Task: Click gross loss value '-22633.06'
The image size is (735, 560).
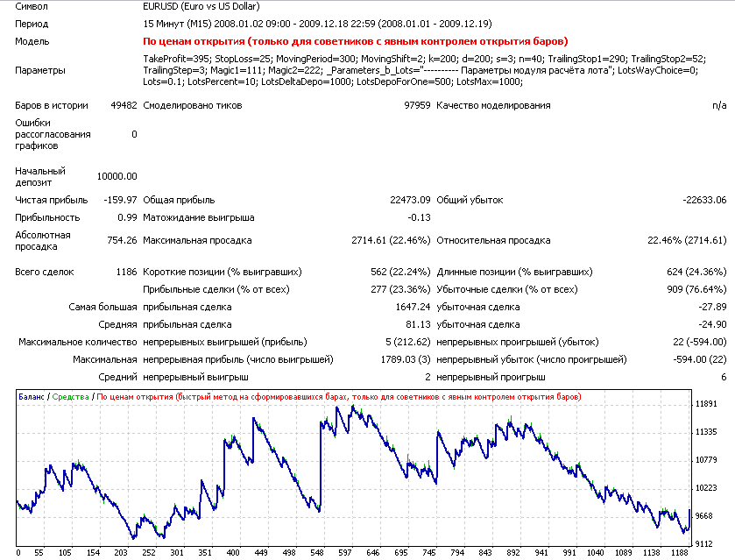Action: click(704, 201)
